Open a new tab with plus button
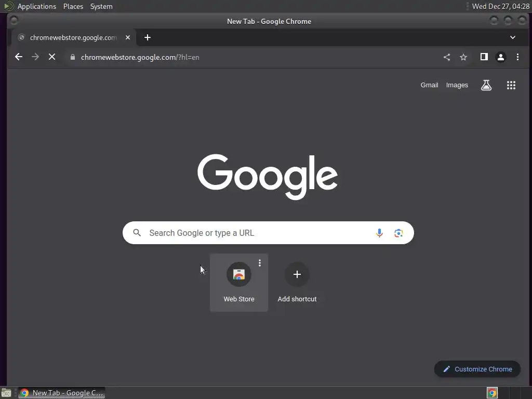Screen dimensions: 532x399 pos(147,37)
